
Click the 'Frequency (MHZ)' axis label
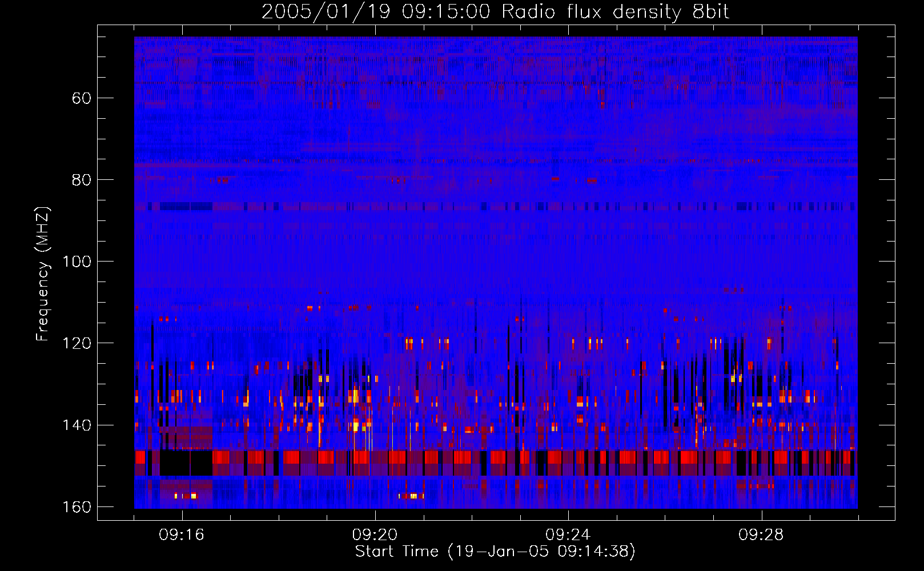click(43, 274)
